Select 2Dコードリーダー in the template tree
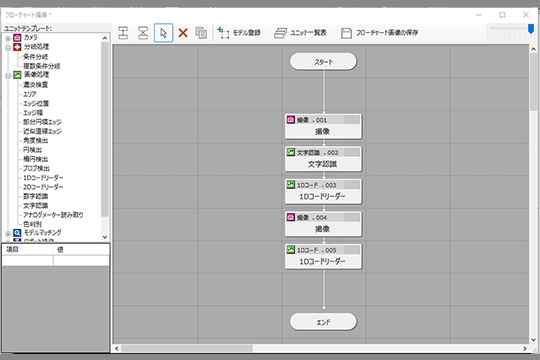This screenshot has height=360, width=540. [x=43, y=187]
